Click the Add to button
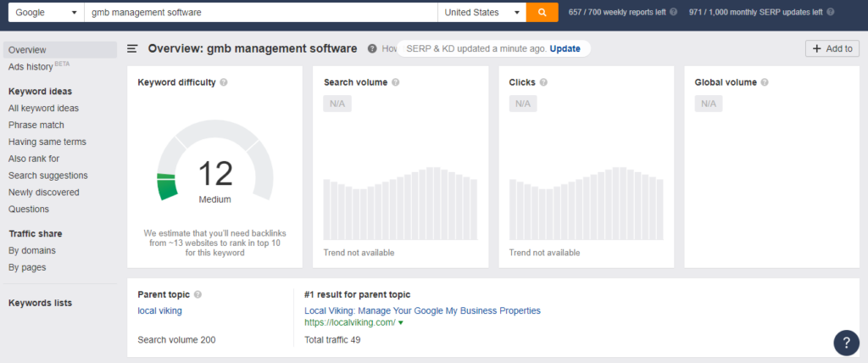Screen dimensions: 868x363 [x=832, y=49]
